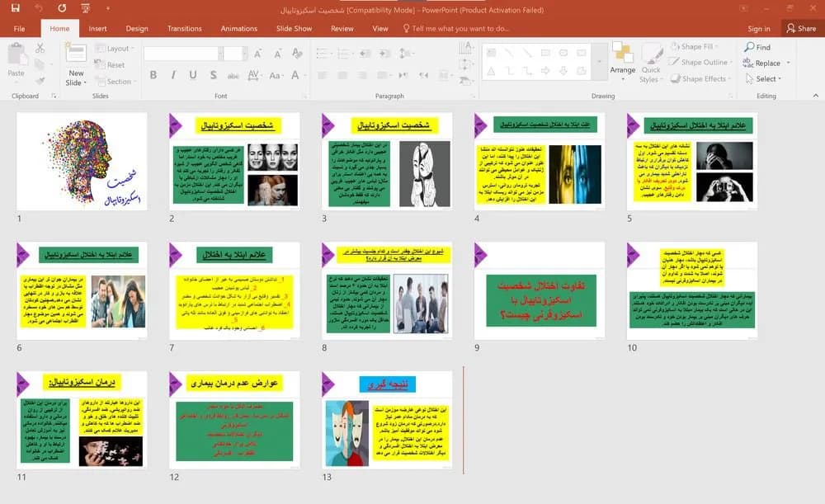Start slideshow from beginning via quick access icon

[x=85, y=8]
